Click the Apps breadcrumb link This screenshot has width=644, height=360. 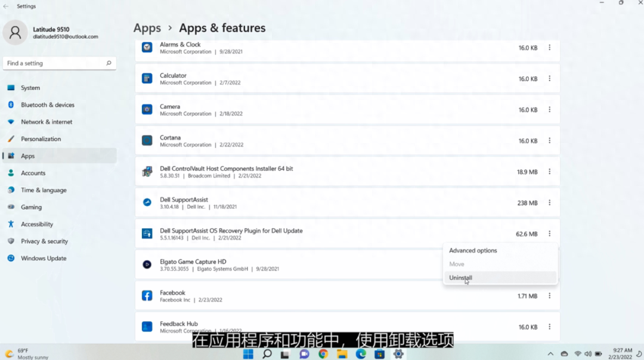[x=147, y=28]
